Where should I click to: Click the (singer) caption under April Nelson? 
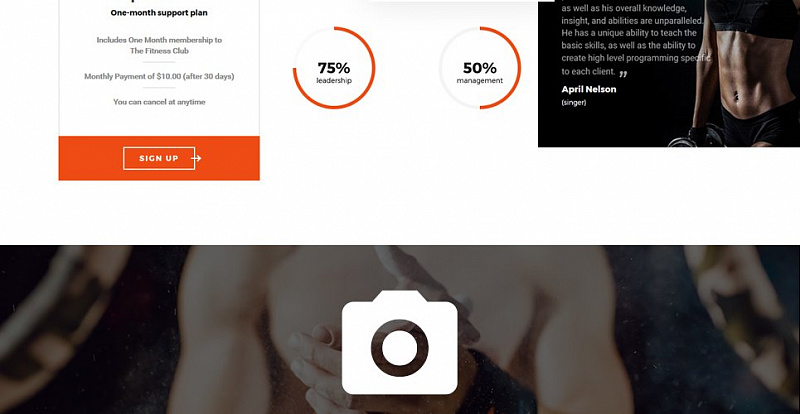[x=574, y=103]
